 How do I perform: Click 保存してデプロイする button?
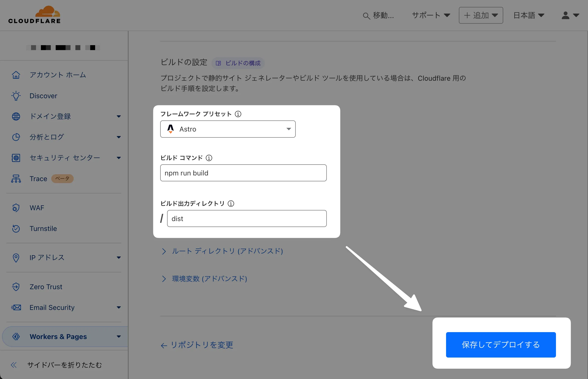[501, 345]
